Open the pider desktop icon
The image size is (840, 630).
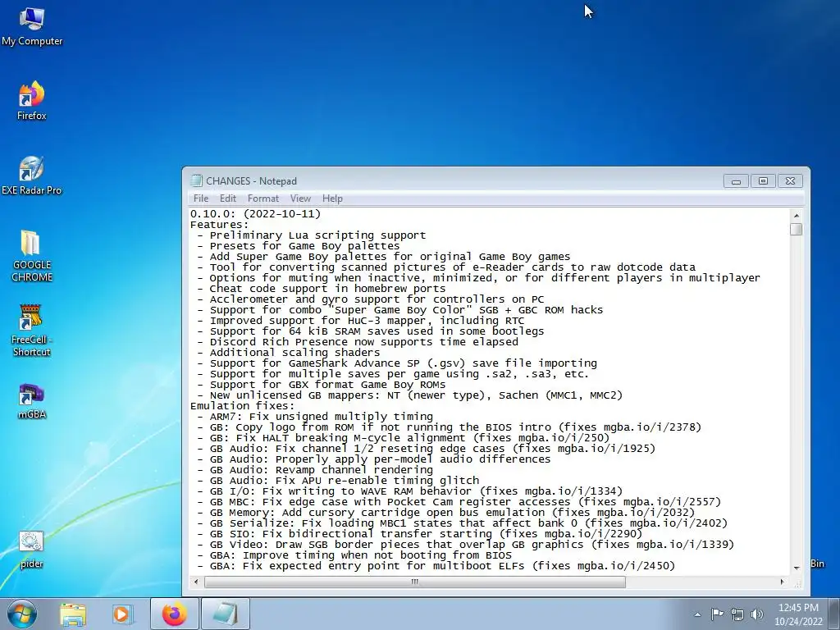32,549
